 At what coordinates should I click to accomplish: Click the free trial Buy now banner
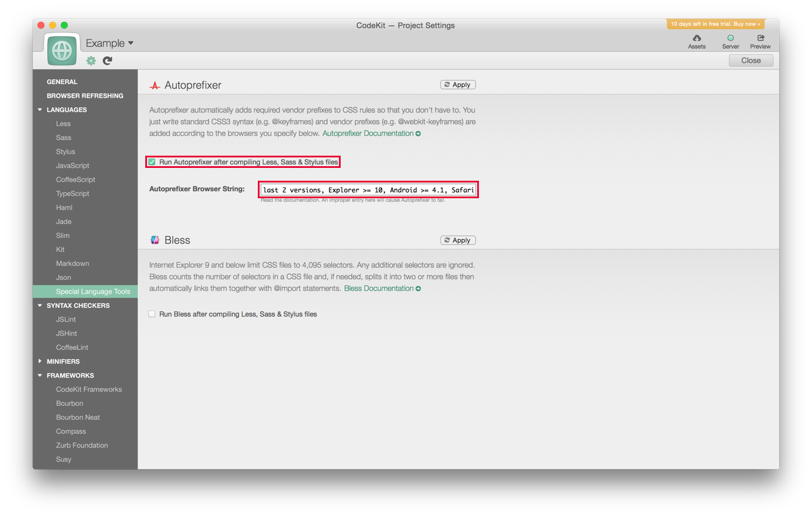pyautogui.click(x=715, y=24)
